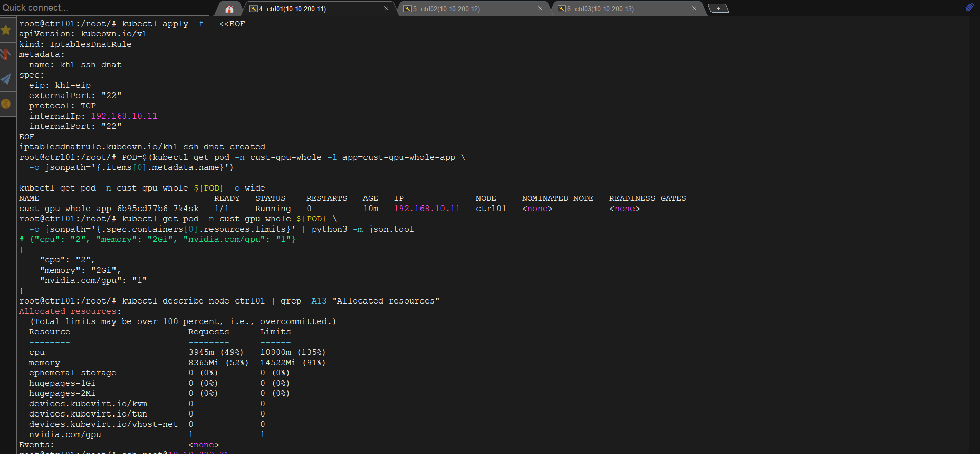Click the "name: kh1-ssh-dnat" line

[75, 65]
